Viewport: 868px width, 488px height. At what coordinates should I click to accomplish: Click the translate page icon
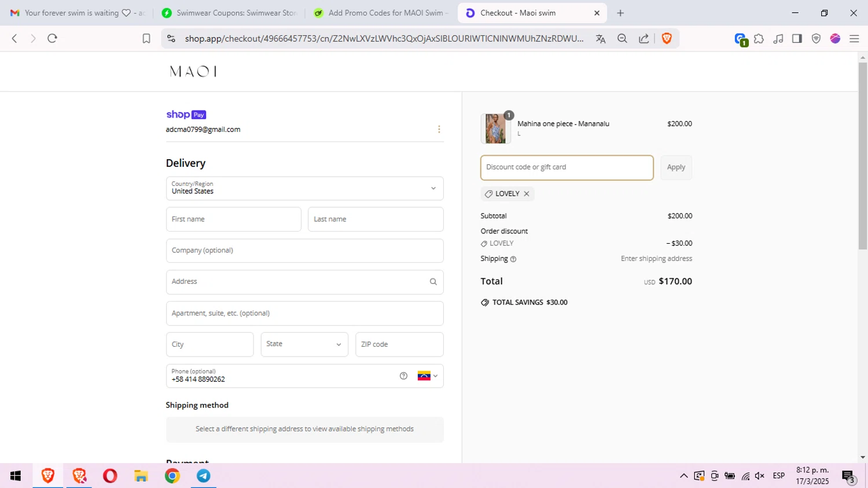coord(601,39)
